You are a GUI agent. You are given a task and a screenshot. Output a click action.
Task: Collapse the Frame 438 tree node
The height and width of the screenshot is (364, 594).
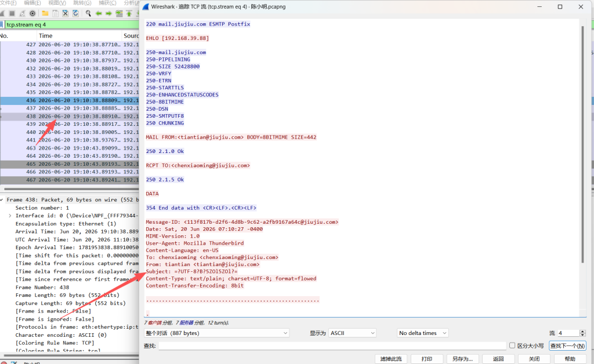[x=2, y=200]
